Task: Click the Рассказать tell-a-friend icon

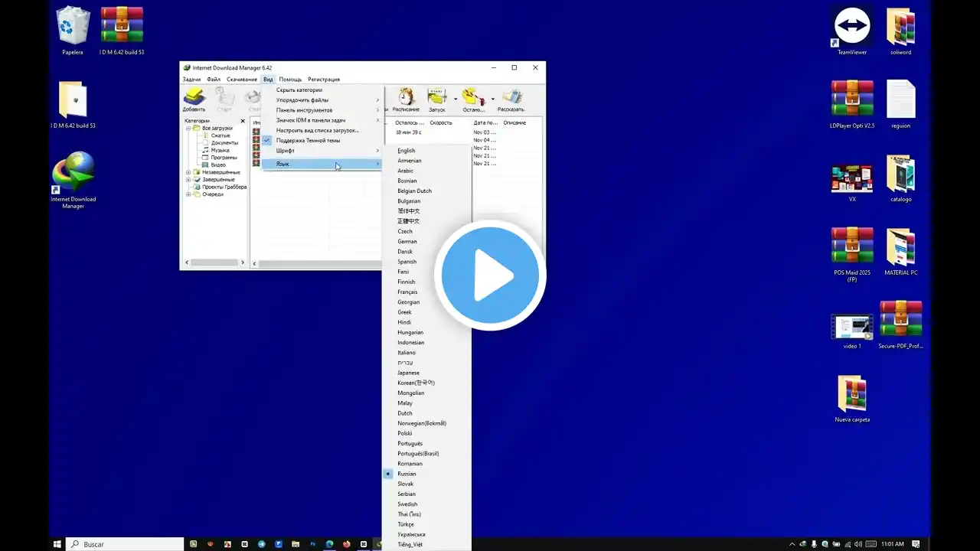Action: pyautogui.click(x=511, y=98)
